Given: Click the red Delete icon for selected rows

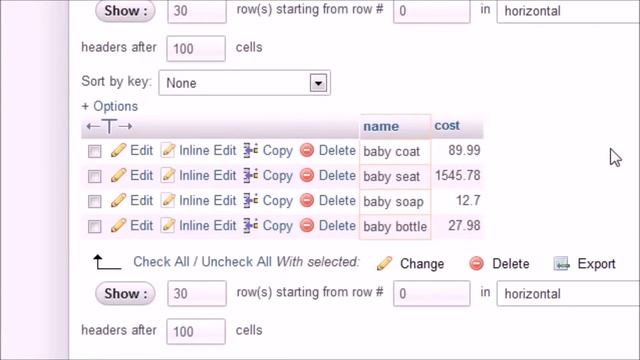Looking at the screenshot, I should [476, 264].
